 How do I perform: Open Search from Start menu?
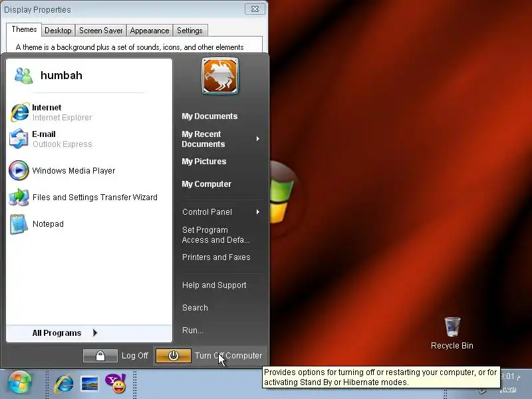tap(195, 308)
